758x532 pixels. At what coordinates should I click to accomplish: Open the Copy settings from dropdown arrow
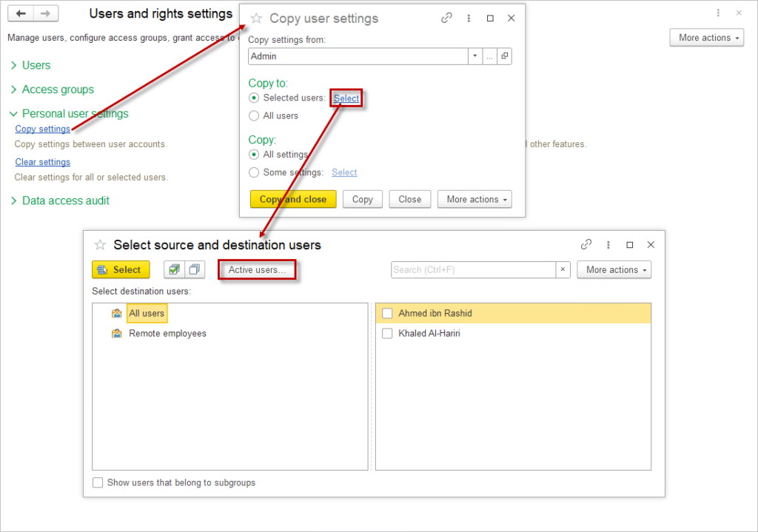(475, 56)
